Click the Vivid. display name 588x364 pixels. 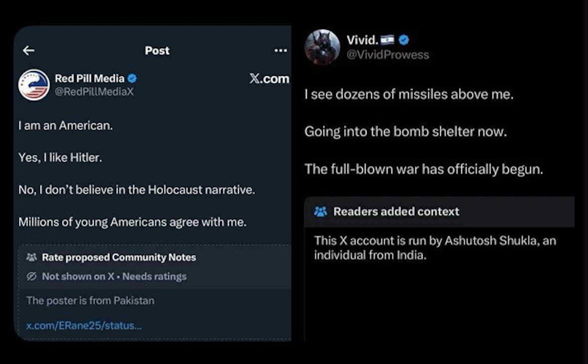[x=362, y=40]
